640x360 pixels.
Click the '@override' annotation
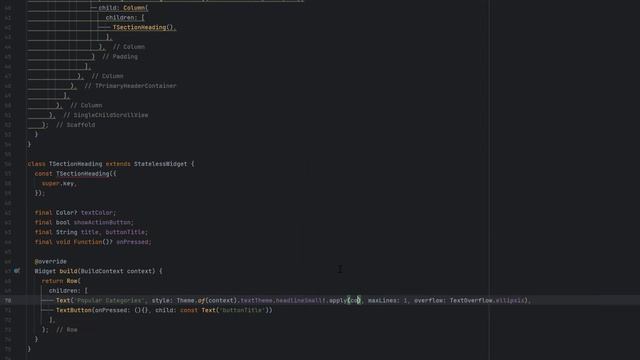(51, 261)
